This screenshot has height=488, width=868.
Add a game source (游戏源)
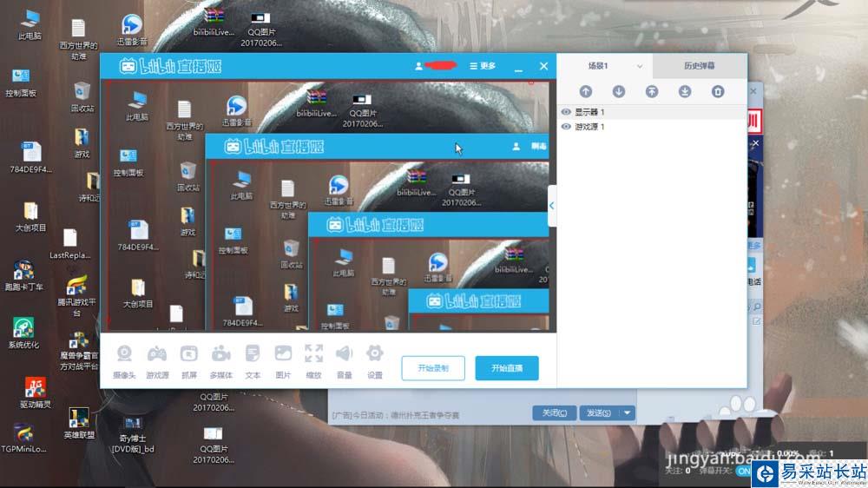[157, 361]
